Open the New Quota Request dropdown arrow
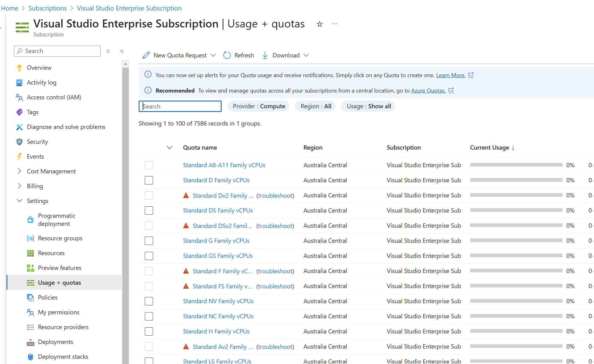This screenshot has height=364, width=594. (213, 55)
